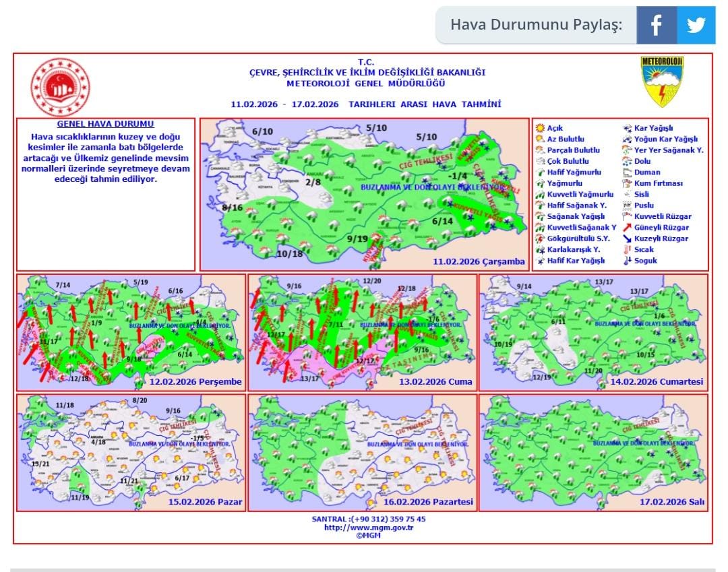Click the Dolu legend icon
Screen dimensions: 728x572
[627, 161]
